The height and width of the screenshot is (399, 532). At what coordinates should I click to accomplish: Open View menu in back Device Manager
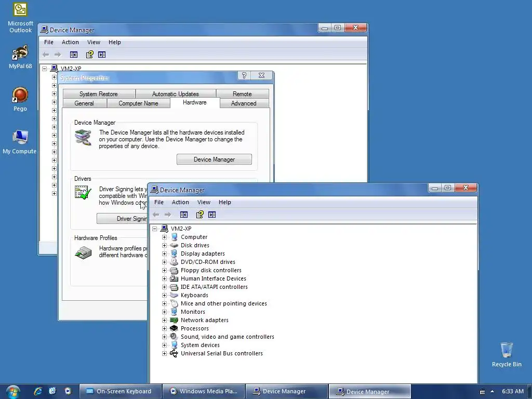(x=94, y=42)
